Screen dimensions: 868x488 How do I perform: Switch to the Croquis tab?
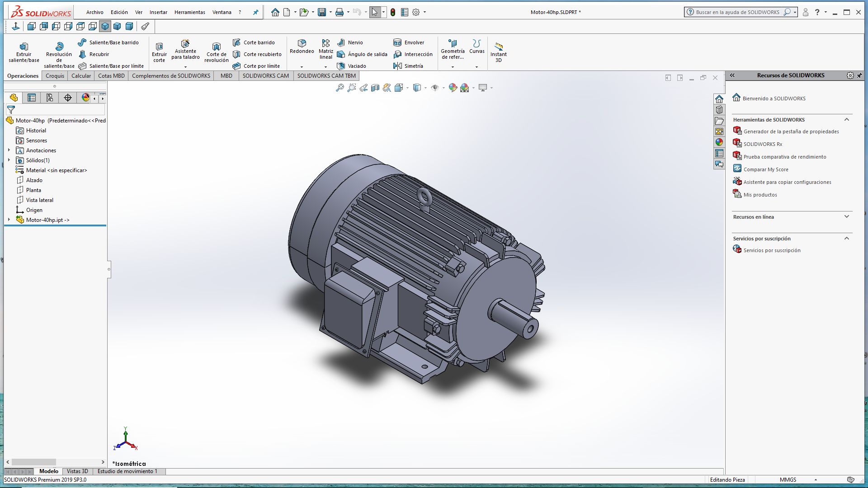tap(55, 76)
